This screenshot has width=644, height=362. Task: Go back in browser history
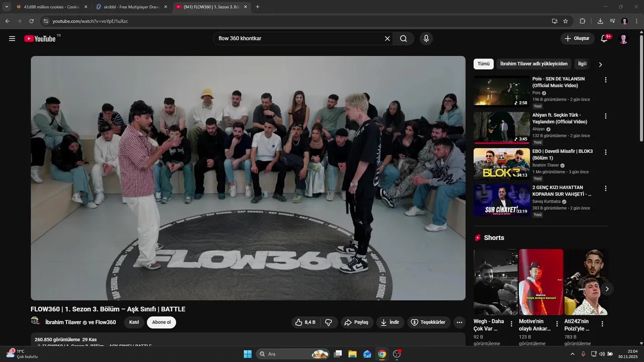[7, 21]
